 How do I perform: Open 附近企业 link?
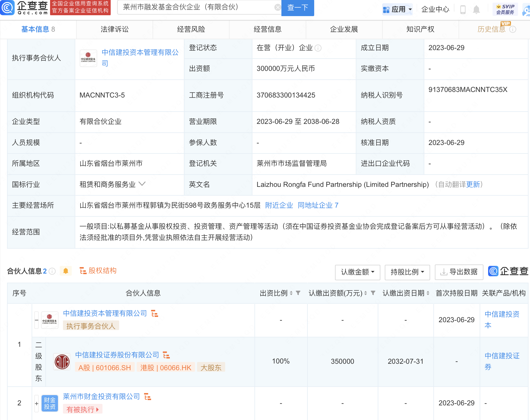tap(279, 205)
